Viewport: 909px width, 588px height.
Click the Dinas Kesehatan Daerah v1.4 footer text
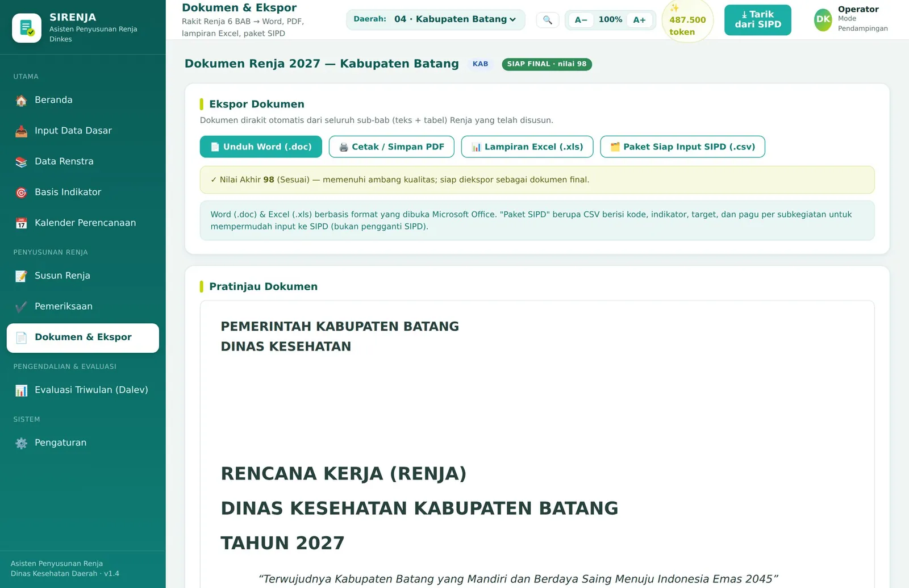pos(65,574)
